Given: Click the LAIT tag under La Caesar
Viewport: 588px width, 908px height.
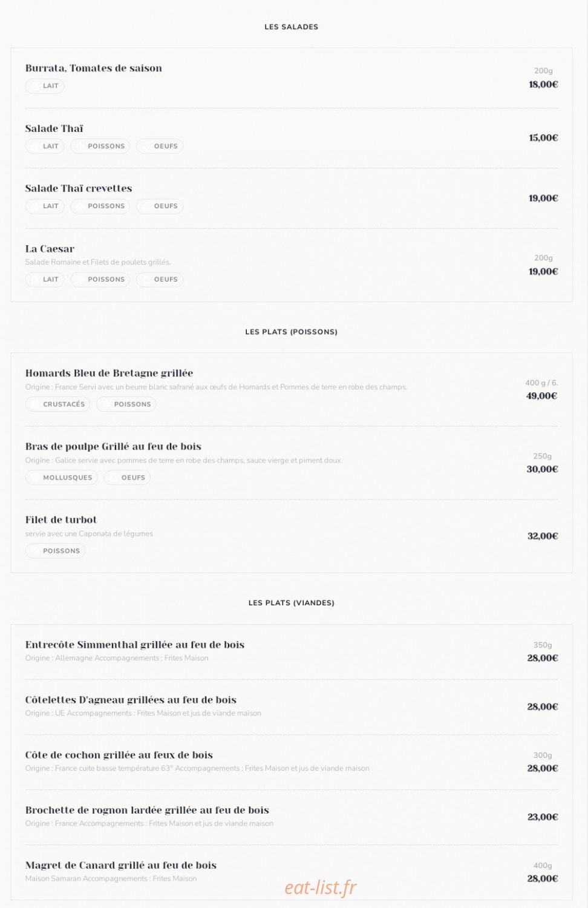Looking at the screenshot, I should [45, 280].
